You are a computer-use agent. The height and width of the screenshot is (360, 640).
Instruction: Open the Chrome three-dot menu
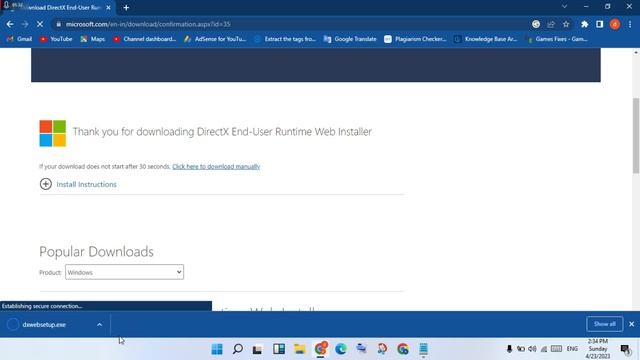[x=630, y=24]
